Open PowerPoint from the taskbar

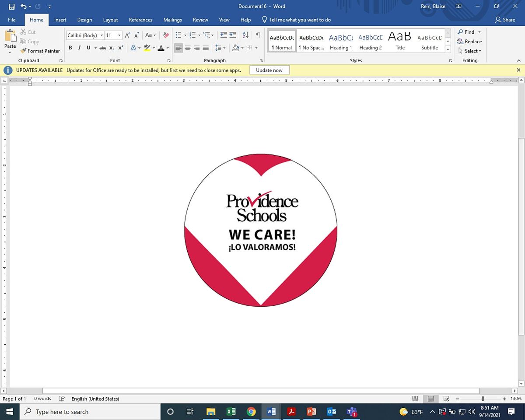[311, 412]
